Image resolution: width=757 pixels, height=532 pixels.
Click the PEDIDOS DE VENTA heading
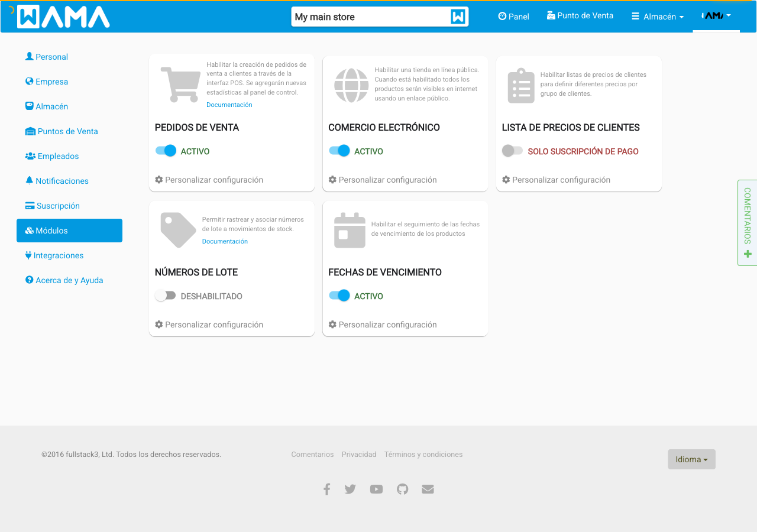197,128
